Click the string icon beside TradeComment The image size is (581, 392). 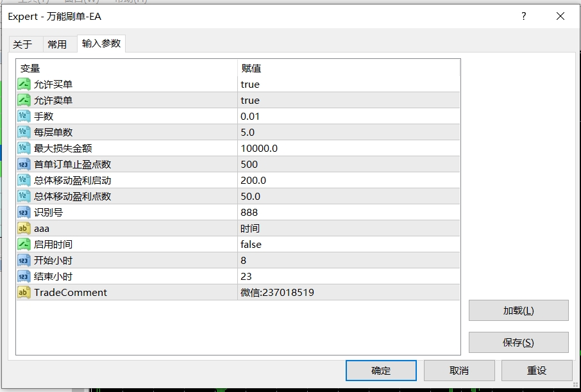24,292
